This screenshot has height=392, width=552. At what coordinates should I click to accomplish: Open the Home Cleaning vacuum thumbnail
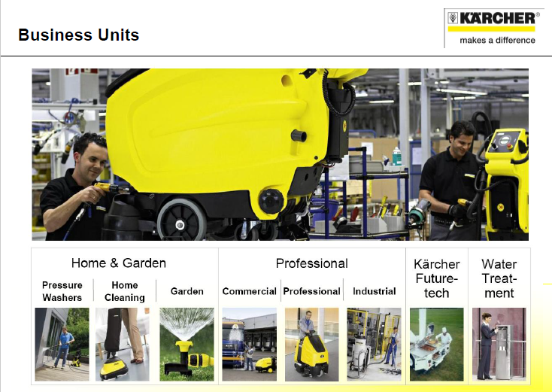coord(123,344)
